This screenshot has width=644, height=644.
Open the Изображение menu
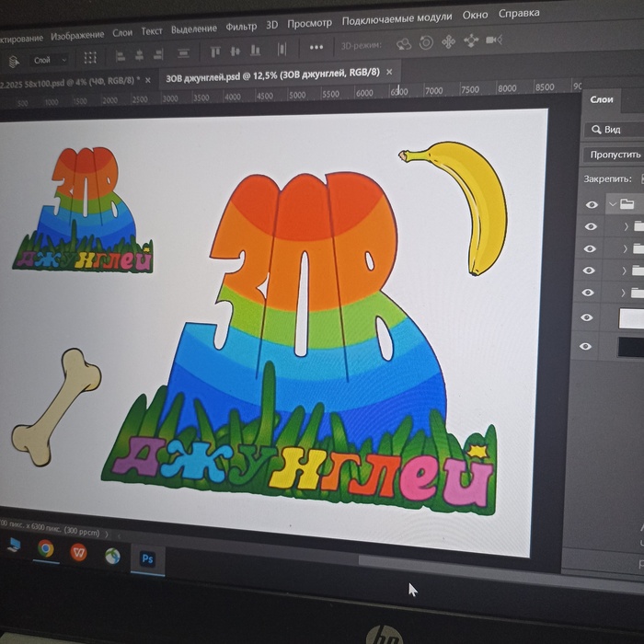point(77,36)
